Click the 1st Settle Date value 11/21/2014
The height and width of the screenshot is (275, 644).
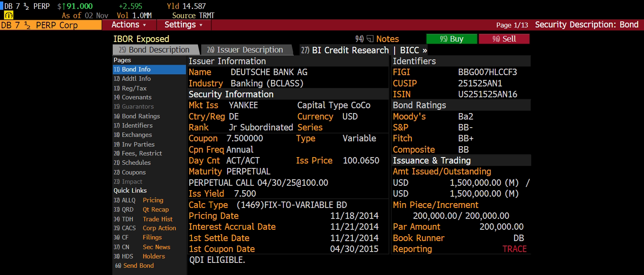point(354,238)
